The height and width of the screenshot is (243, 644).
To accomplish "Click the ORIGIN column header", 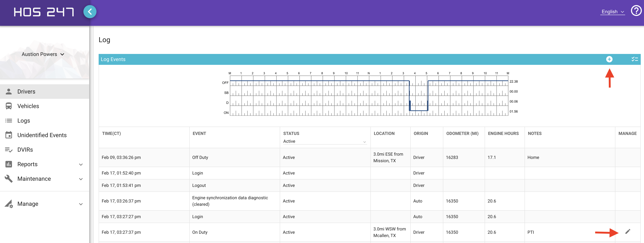I will [421, 133].
